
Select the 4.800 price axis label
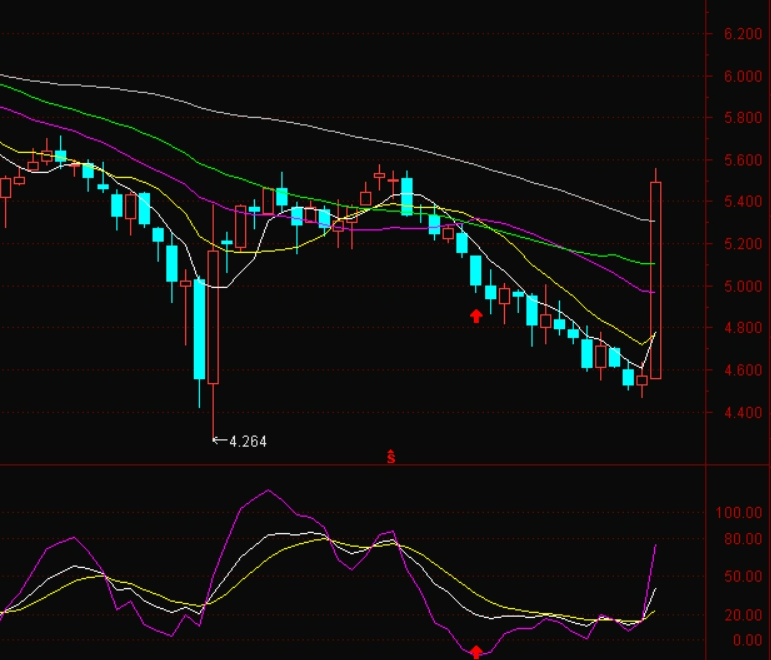(x=743, y=328)
